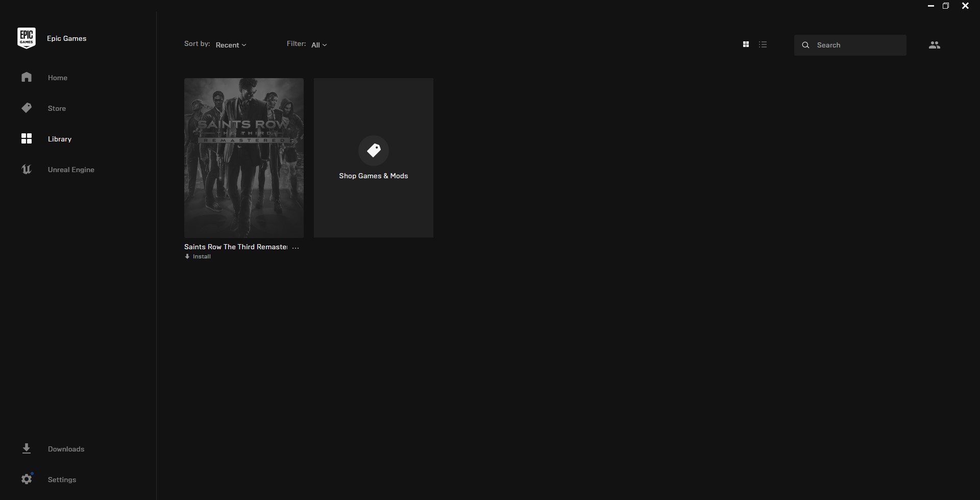This screenshot has height=500, width=980.
Task: Select Saints Row The Third cover thumbnail
Action: tap(244, 158)
